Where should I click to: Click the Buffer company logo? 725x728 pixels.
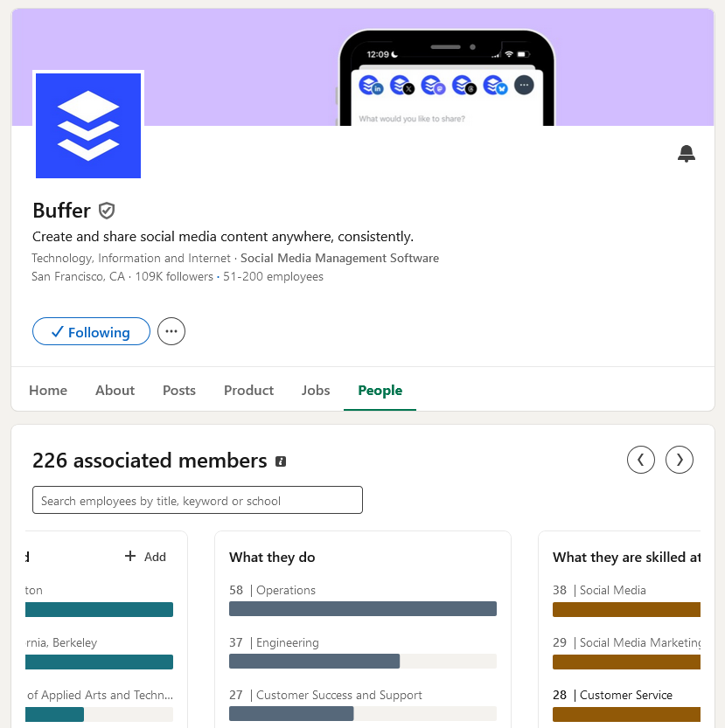[x=88, y=126]
